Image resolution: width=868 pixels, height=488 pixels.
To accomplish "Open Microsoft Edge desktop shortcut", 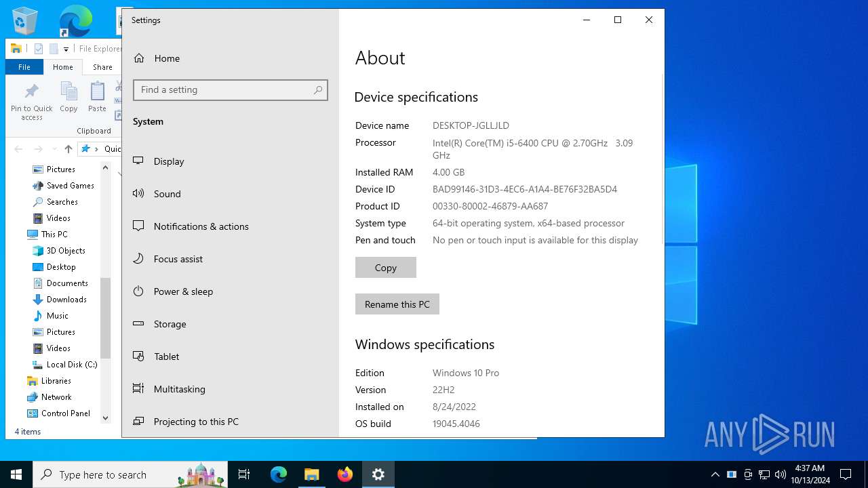I will pos(75,21).
